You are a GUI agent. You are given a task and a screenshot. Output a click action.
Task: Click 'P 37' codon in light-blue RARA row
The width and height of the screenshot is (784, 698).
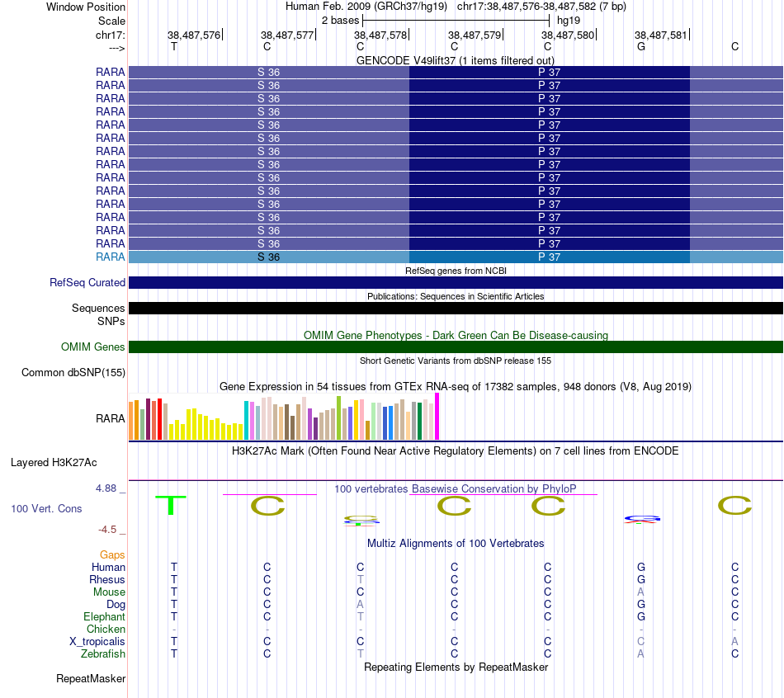point(549,257)
